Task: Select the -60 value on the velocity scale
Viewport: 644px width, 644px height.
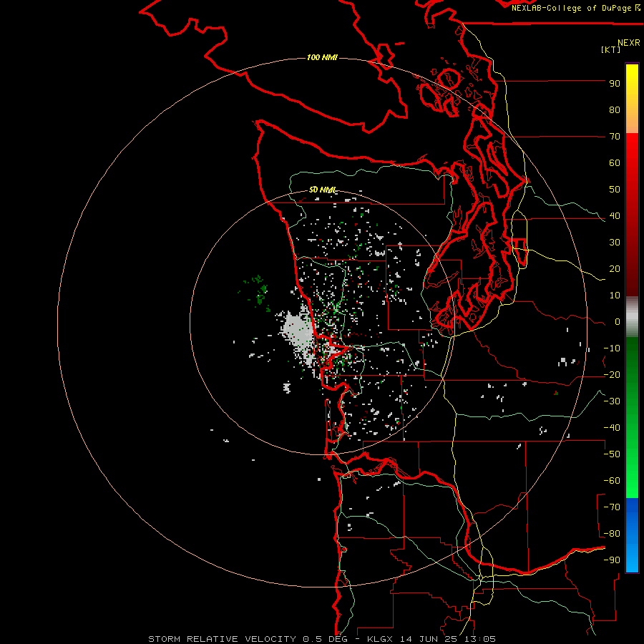Action: click(x=612, y=481)
